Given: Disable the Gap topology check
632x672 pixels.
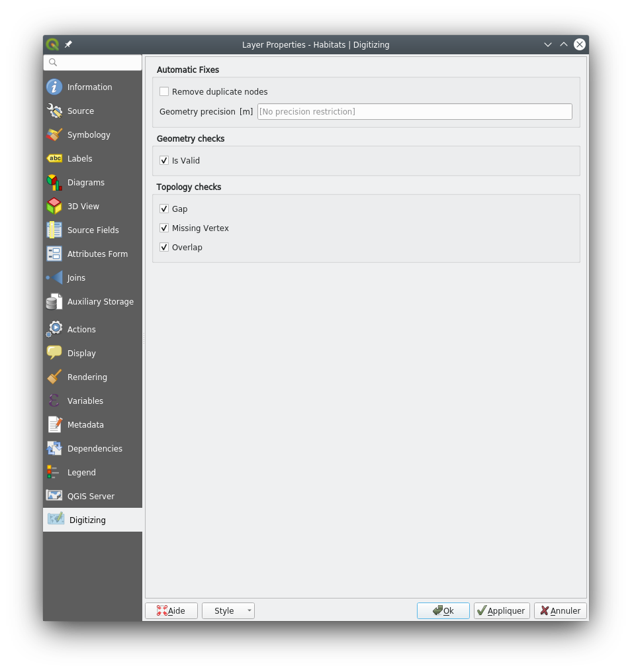Looking at the screenshot, I should tap(164, 209).
